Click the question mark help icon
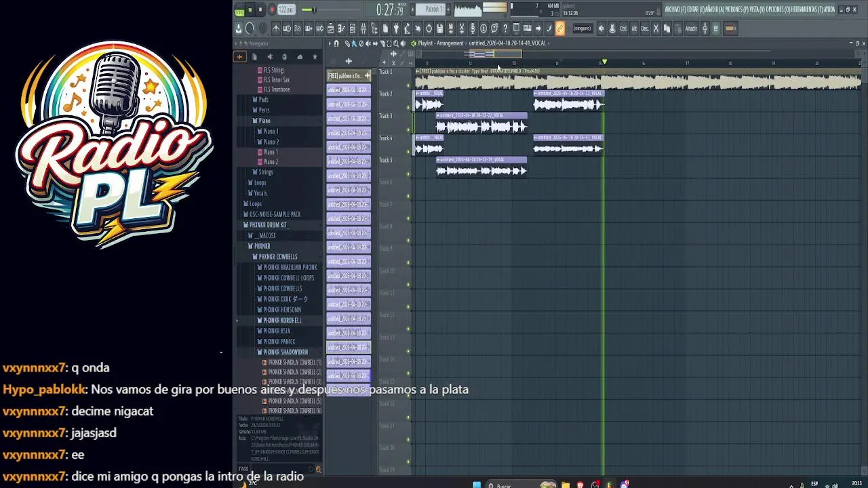Image resolution: width=868 pixels, height=488 pixels. 506,28
